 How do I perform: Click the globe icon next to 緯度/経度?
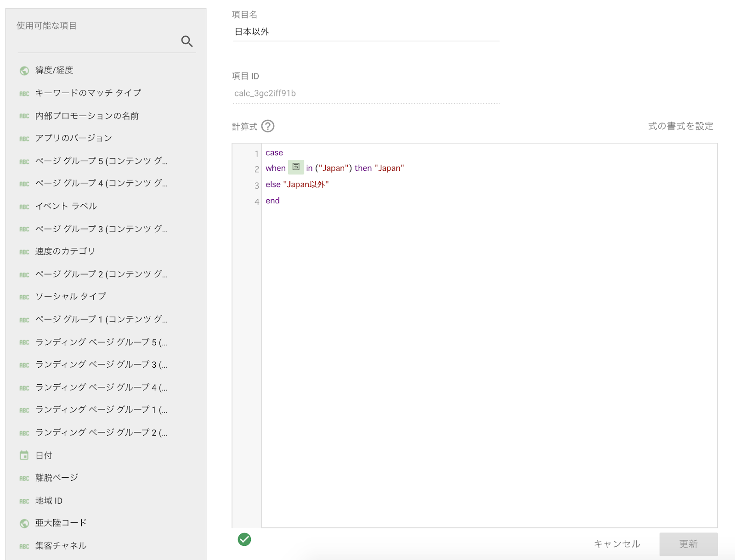(x=24, y=71)
